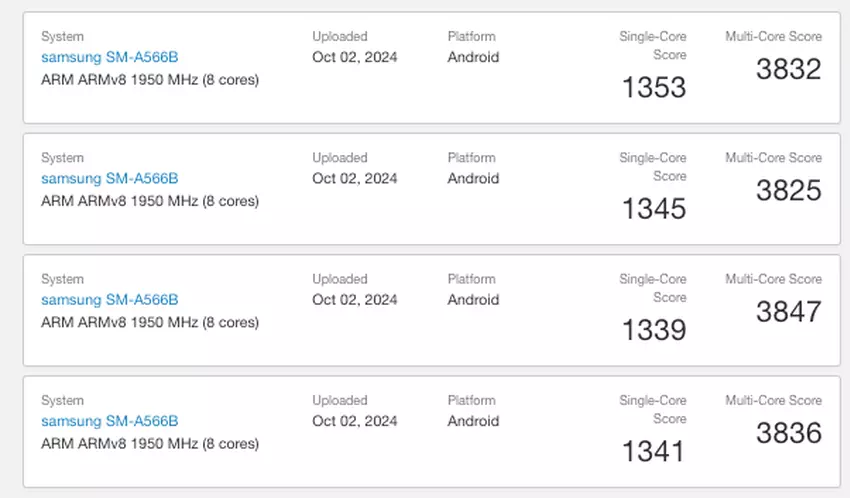Select the multi-core score 3832

(x=788, y=69)
